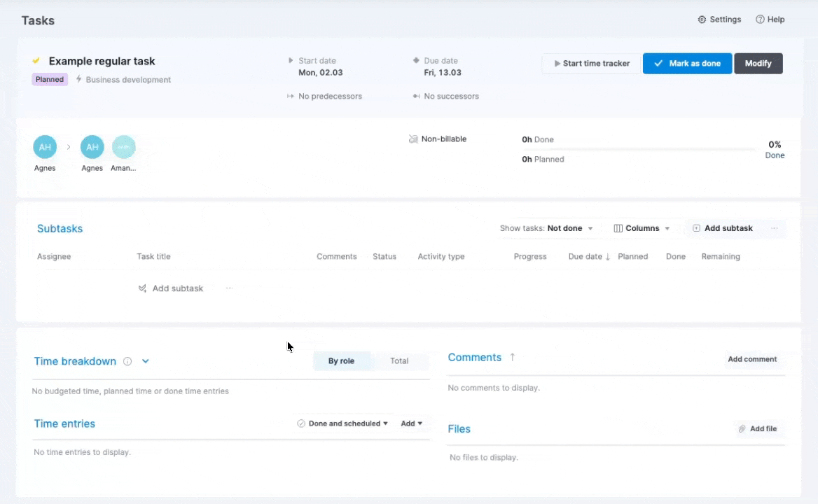
Task: Click the Time entries heading
Action: 64,423
